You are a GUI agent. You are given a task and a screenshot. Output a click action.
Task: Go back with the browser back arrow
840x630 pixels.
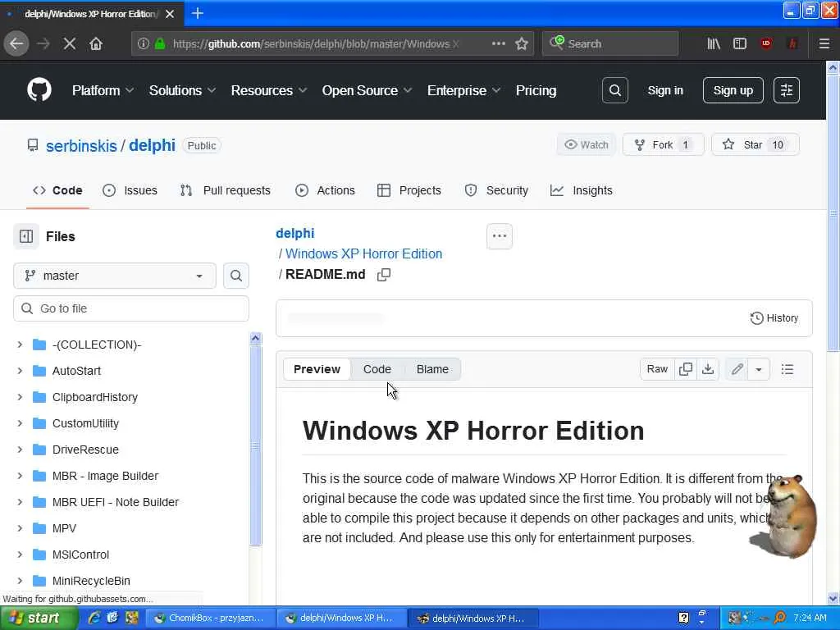coord(16,43)
